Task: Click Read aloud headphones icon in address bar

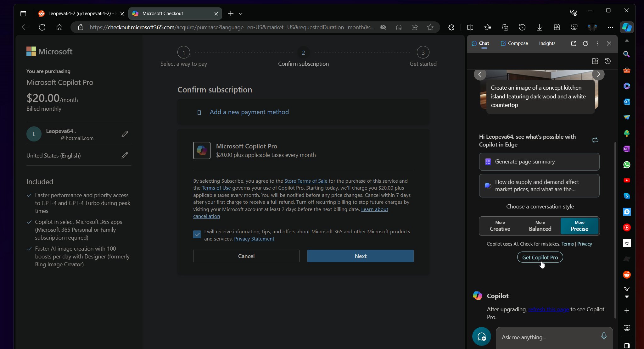Action: coord(399,27)
